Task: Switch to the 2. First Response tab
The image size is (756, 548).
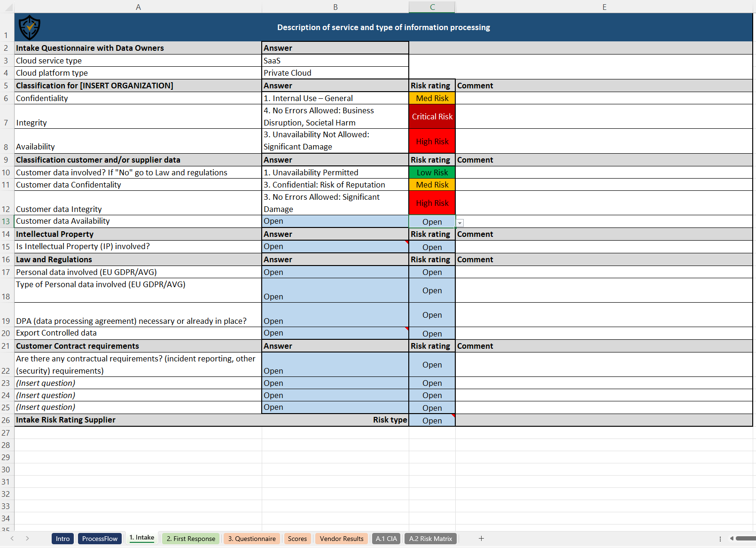Action: pyautogui.click(x=190, y=539)
